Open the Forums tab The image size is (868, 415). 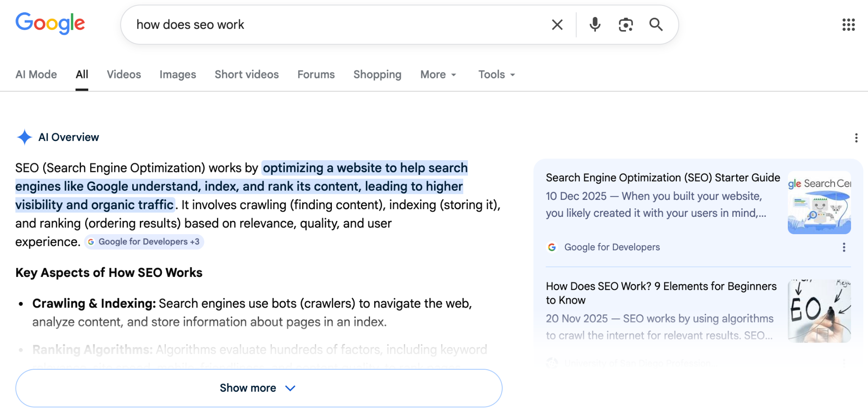click(x=316, y=75)
